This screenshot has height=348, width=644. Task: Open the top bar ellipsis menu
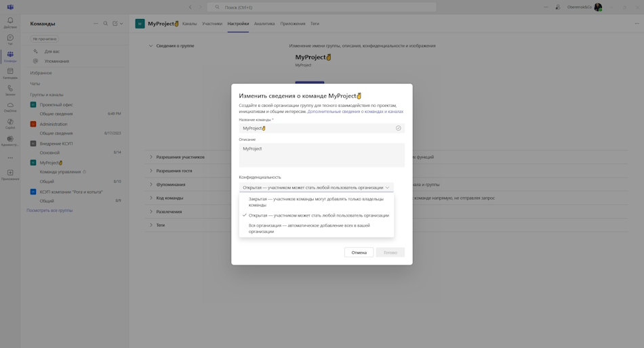click(x=546, y=7)
